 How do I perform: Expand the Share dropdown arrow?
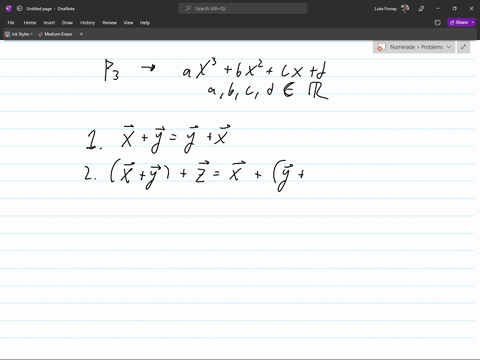(x=473, y=22)
